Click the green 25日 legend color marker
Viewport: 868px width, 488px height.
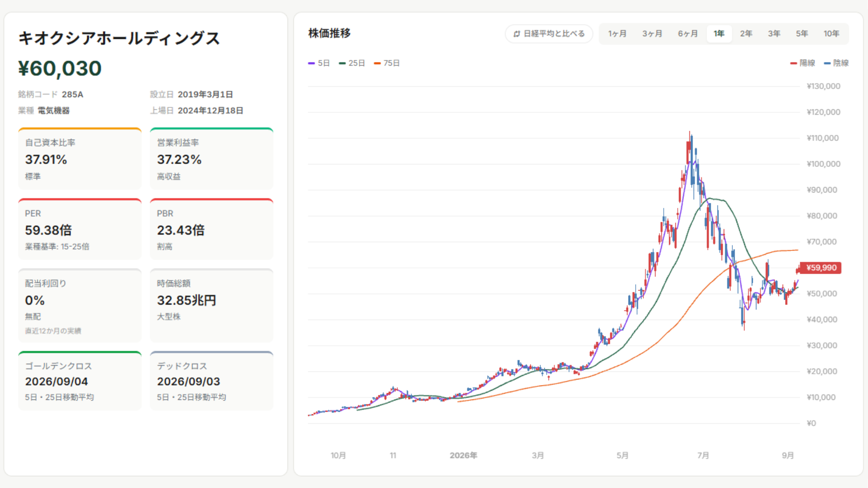342,63
